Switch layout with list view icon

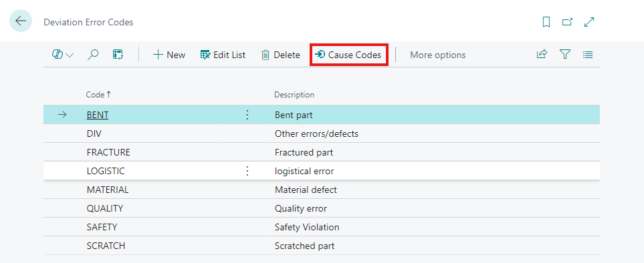tap(588, 54)
